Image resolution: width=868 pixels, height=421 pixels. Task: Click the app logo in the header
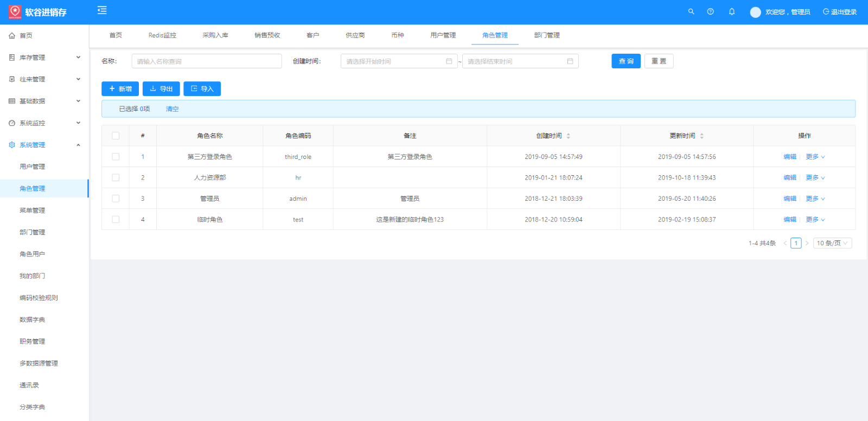coord(15,12)
